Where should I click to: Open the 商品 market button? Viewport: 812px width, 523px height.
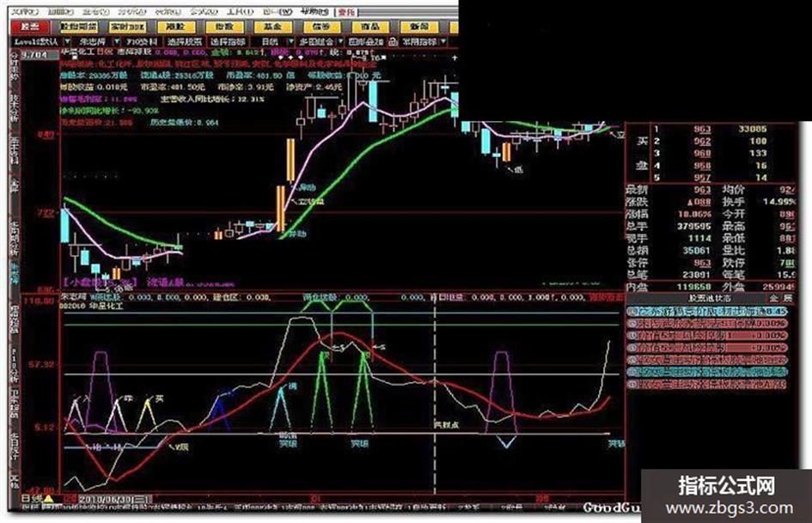point(369,26)
